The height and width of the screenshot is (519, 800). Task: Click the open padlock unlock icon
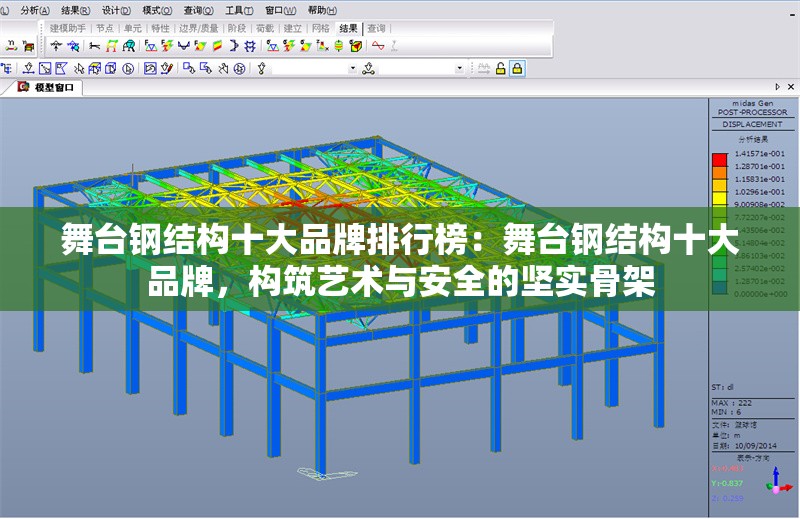coord(500,69)
